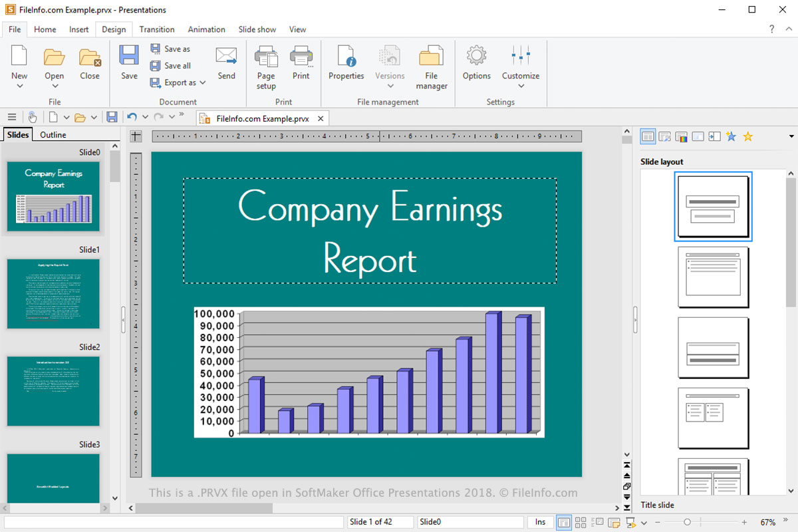
Task: Switch to slide sorter view in status bar
Action: pyautogui.click(x=581, y=522)
